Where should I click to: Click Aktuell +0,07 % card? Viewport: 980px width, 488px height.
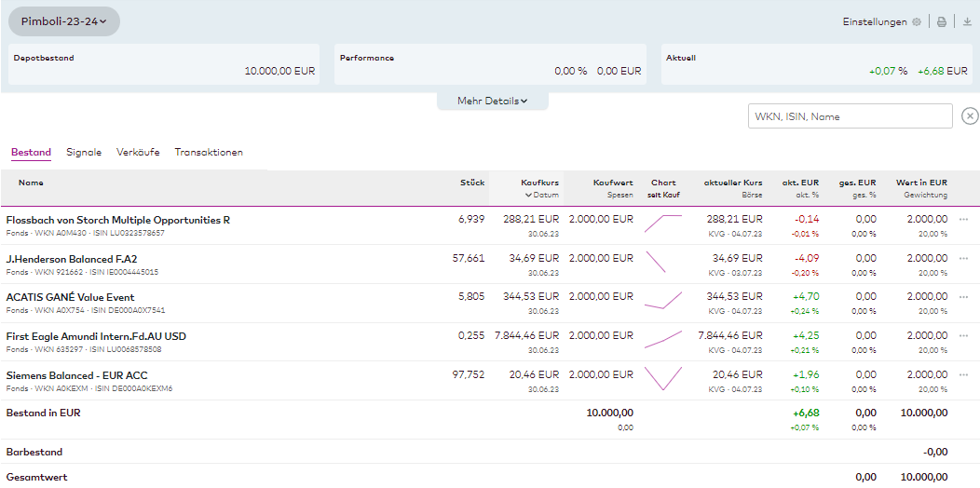(x=817, y=64)
